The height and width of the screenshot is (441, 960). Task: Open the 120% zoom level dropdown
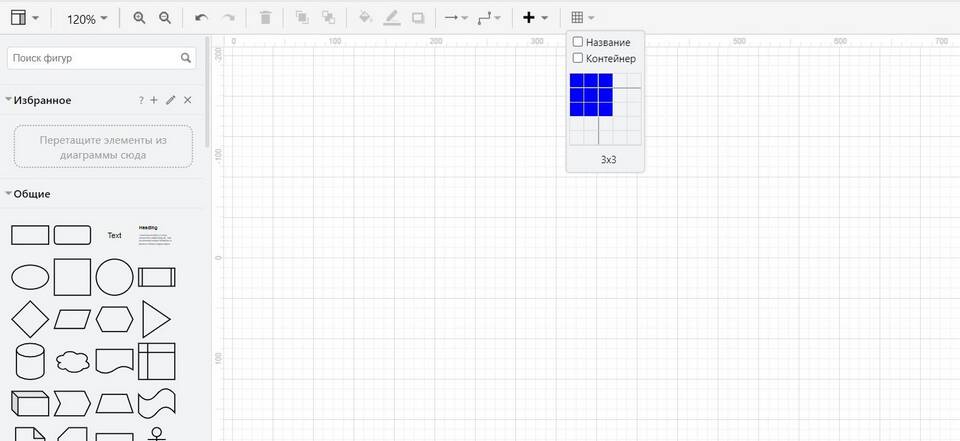(88, 19)
